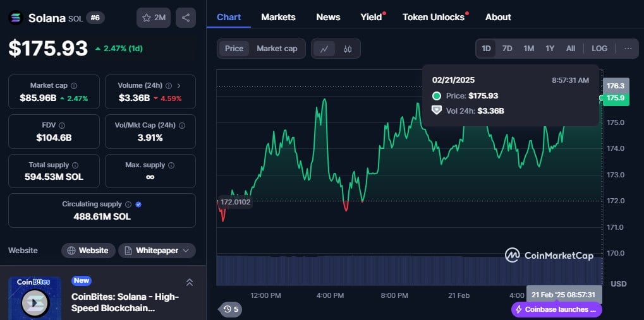Viewport: 644px width, 320px height.
Task: Click the 2.47% (1d) change indicator
Action: point(119,49)
